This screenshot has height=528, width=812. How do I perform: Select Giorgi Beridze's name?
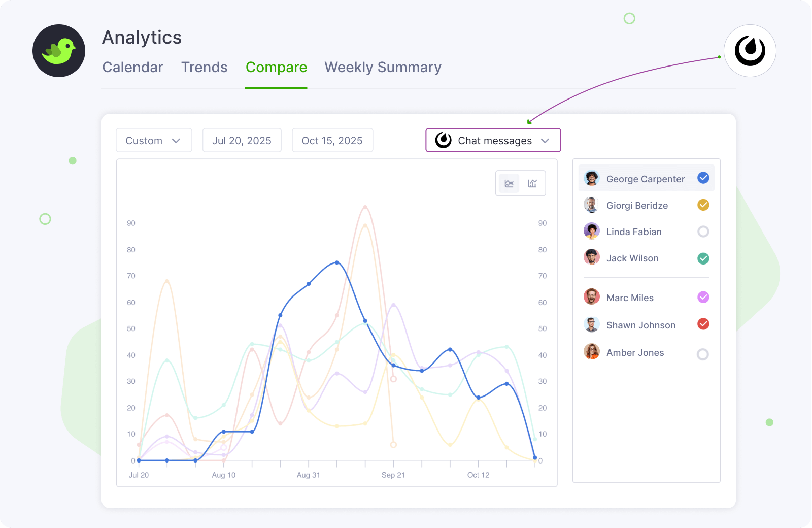[x=637, y=206]
